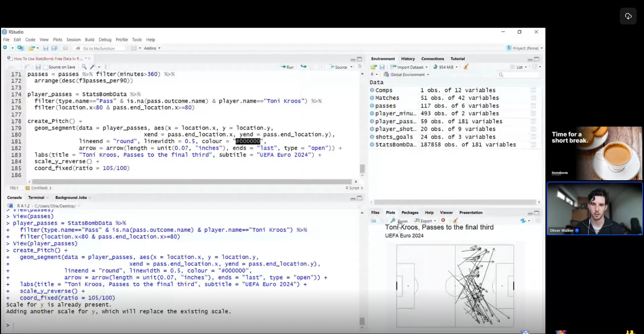Viewport: 644px width, 334px height.
Task: Open the Addins dropdown menu
Action: pos(152,48)
